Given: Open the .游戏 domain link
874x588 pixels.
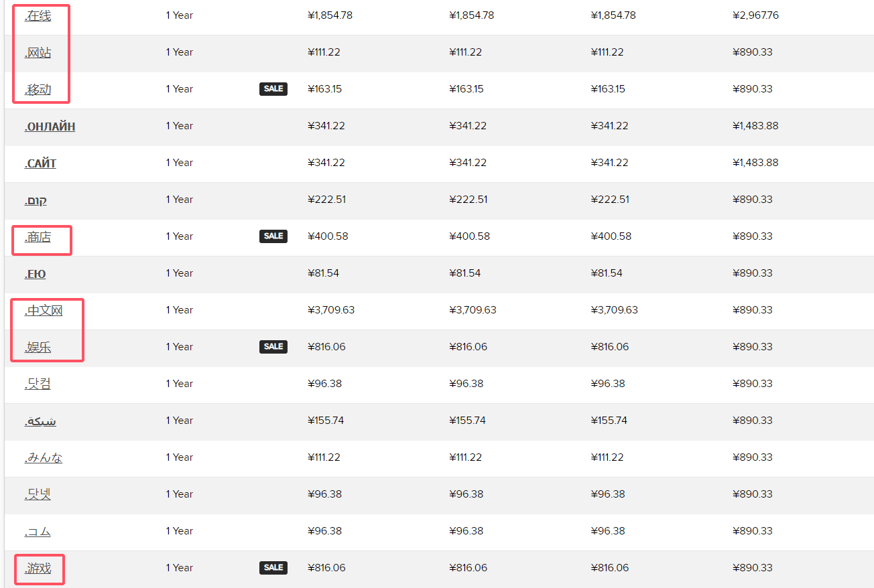Looking at the screenshot, I should click(x=38, y=568).
